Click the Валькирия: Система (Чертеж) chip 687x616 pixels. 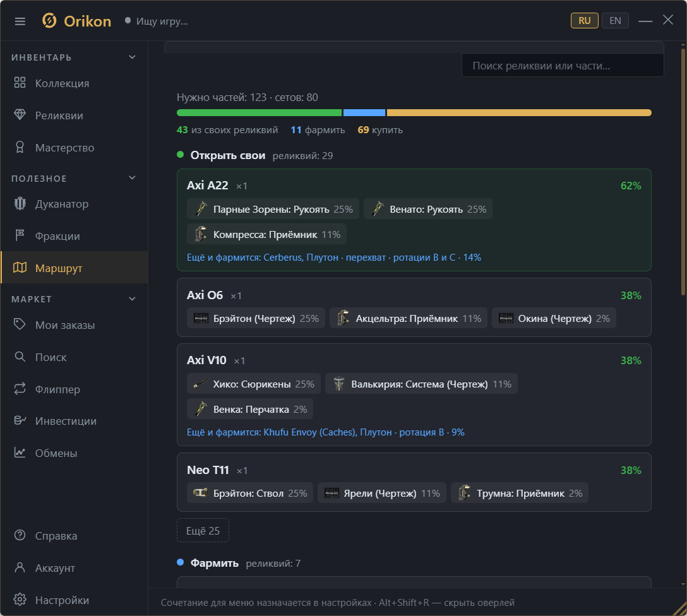pos(421,384)
